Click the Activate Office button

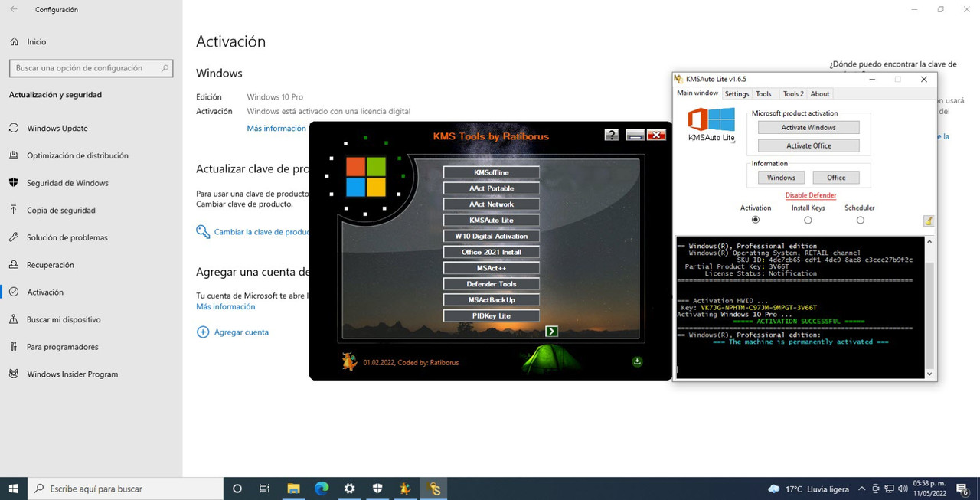808,145
